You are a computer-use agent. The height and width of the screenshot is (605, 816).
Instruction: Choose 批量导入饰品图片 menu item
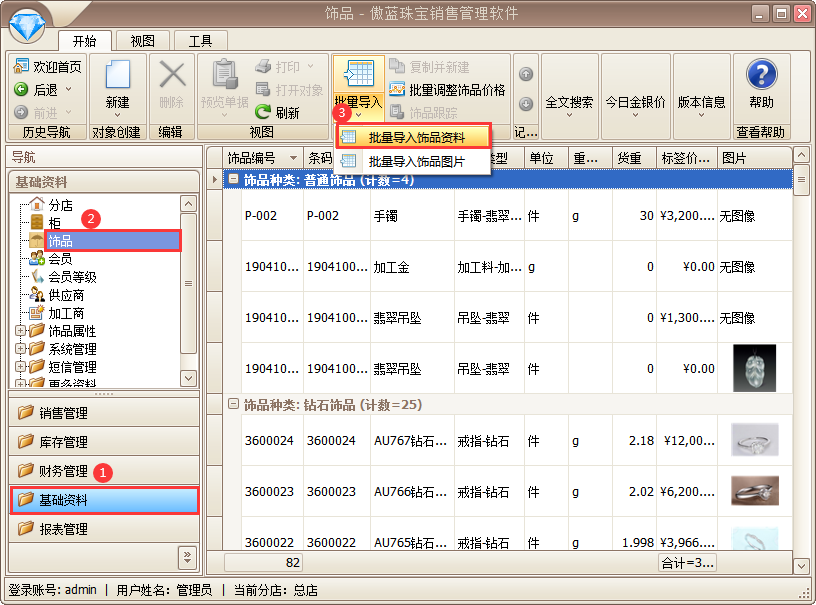point(414,161)
